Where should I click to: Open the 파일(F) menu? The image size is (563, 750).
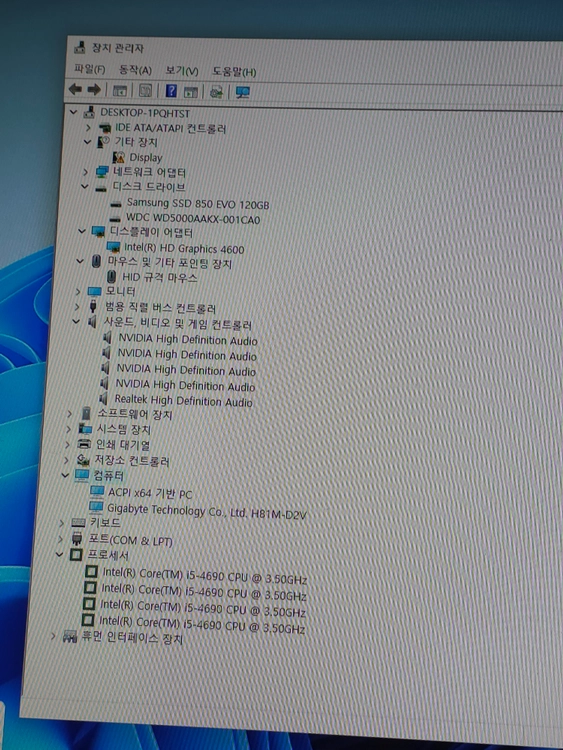pos(89,69)
